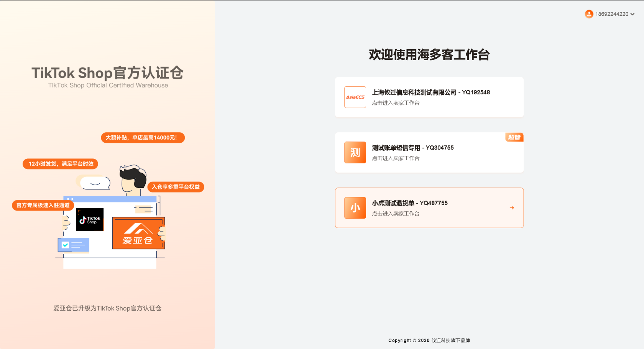
Task: Click the orange 测 account icon
Action: point(355,153)
